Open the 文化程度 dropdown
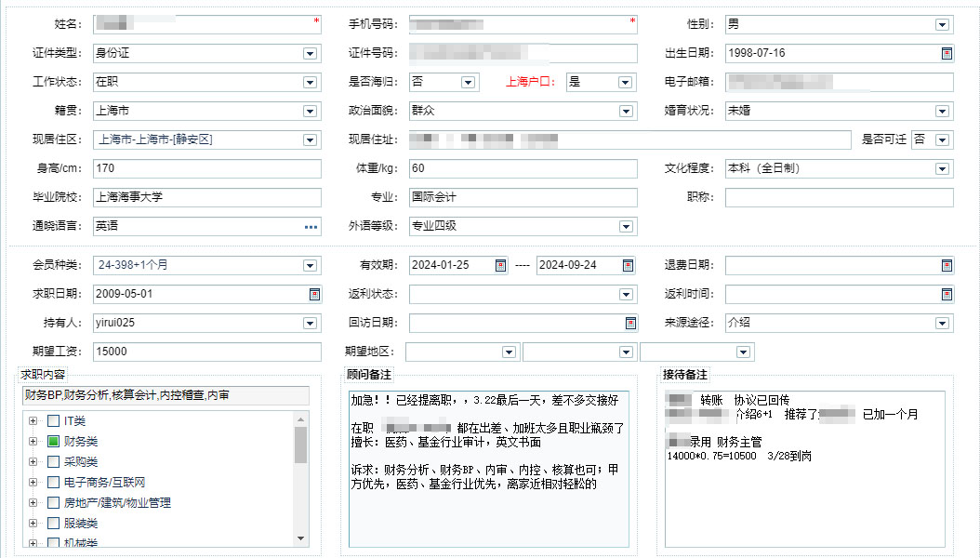The height and width of the screenshot is (558, 980). 942,168
